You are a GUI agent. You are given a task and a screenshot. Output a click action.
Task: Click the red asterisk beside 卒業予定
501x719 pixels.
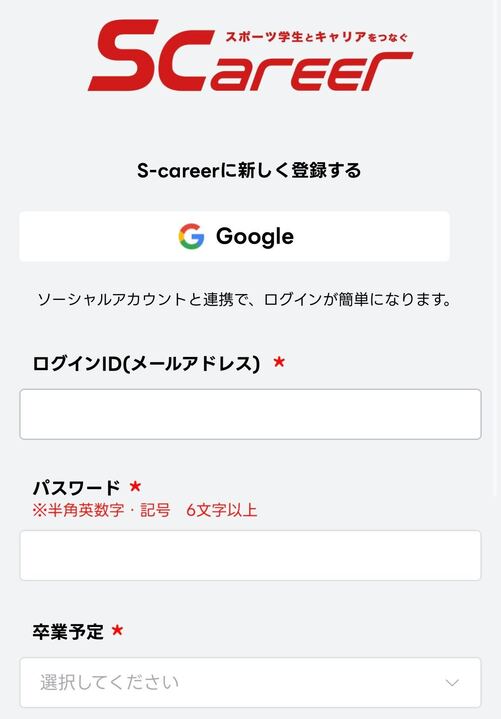(x=117, y=630)
